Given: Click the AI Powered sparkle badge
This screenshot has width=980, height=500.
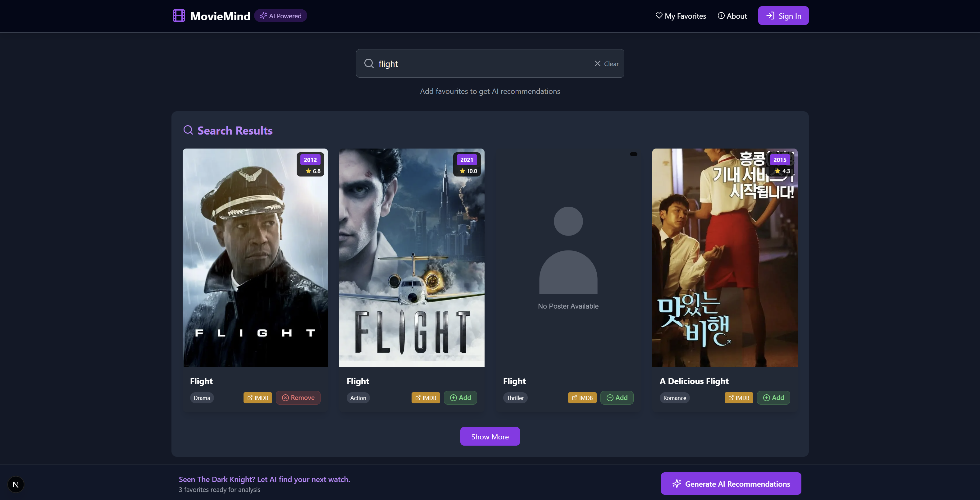Looking at the screenshot, I should tap(280, 16).
